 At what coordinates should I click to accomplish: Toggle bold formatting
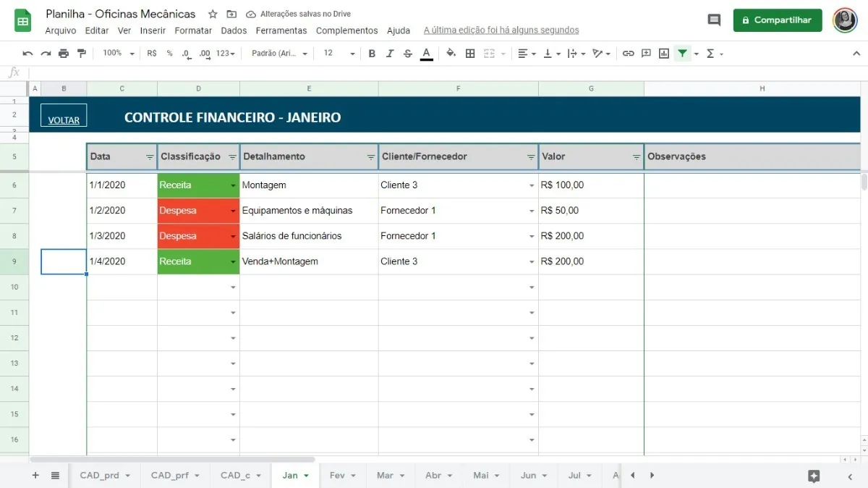point(372,54)
